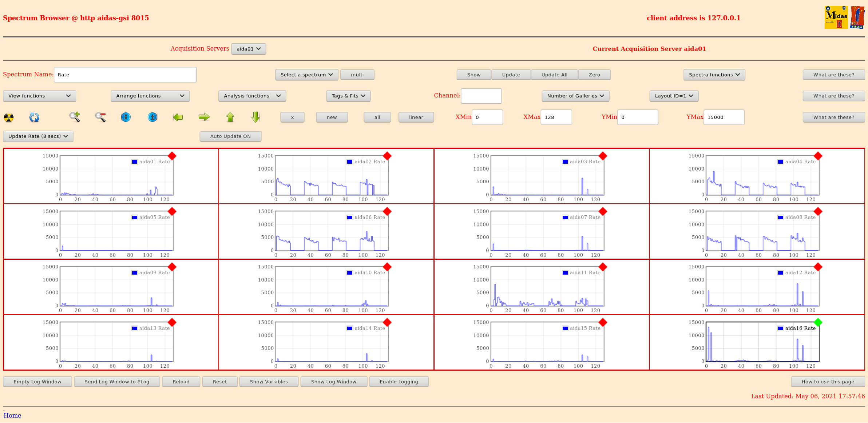Click the blue double-down arrow icon
Screen dimensions: 868x423
point(126,117)
